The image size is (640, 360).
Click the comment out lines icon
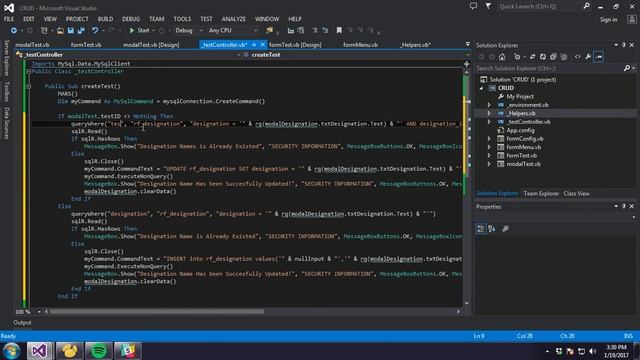click(315, 31)
